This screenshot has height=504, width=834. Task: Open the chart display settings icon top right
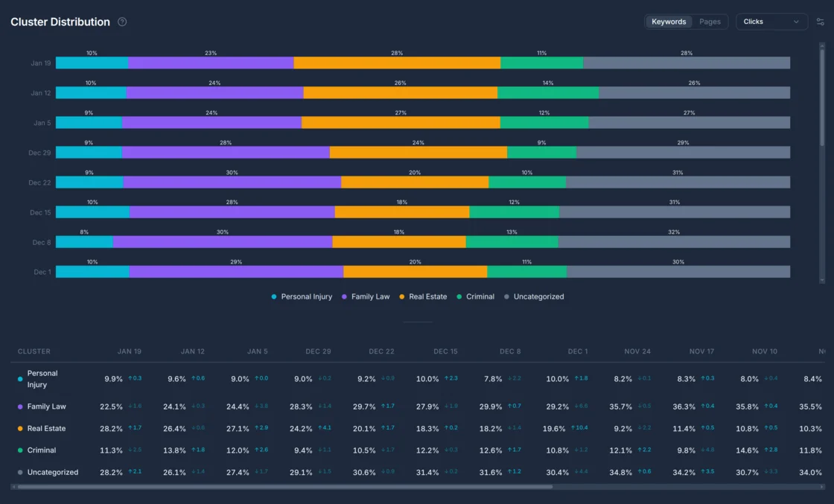[x=822, y=22]
